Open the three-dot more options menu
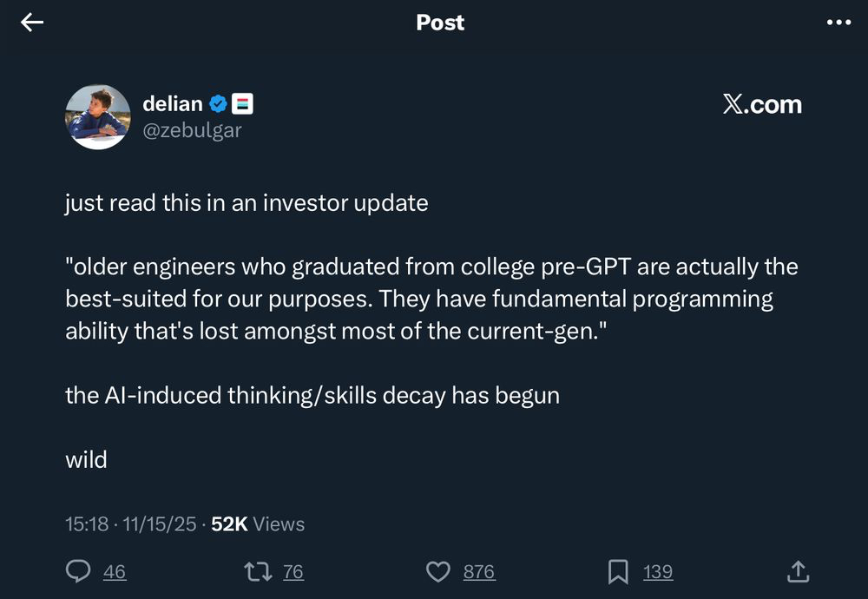The width and height of the screenshot is (868, 599). coord(838,23)
